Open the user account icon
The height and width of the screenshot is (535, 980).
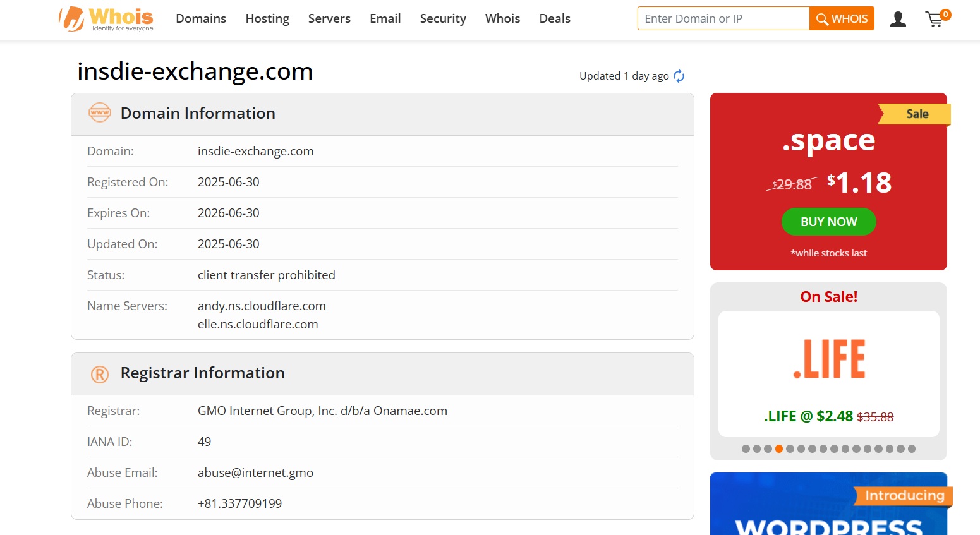click(x=898, y=20)
